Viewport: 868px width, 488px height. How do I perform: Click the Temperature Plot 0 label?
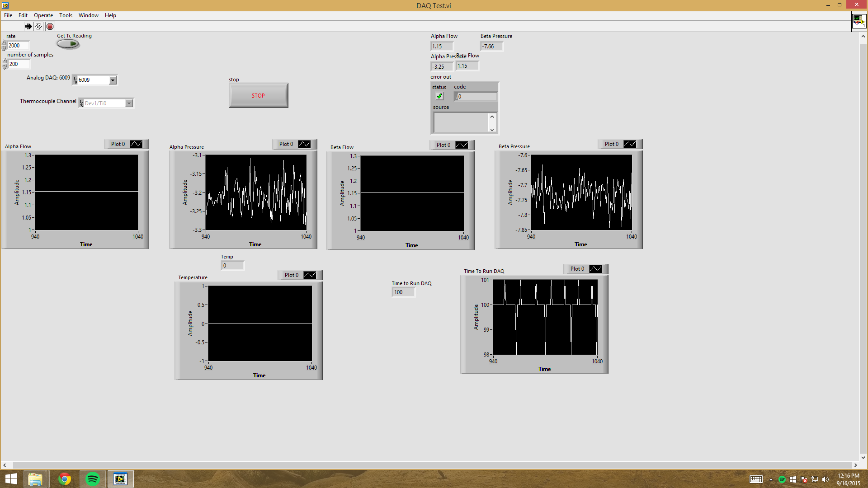point(292,275)
